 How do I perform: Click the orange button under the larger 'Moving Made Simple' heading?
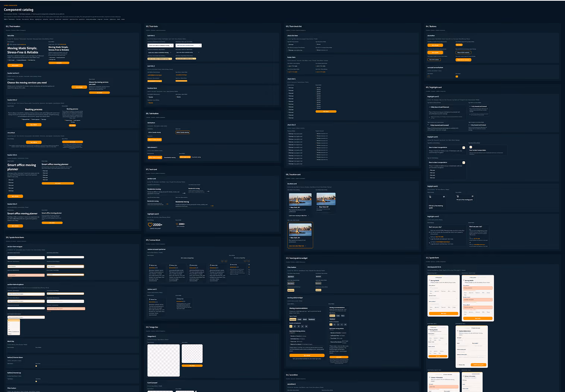[15, 66]
